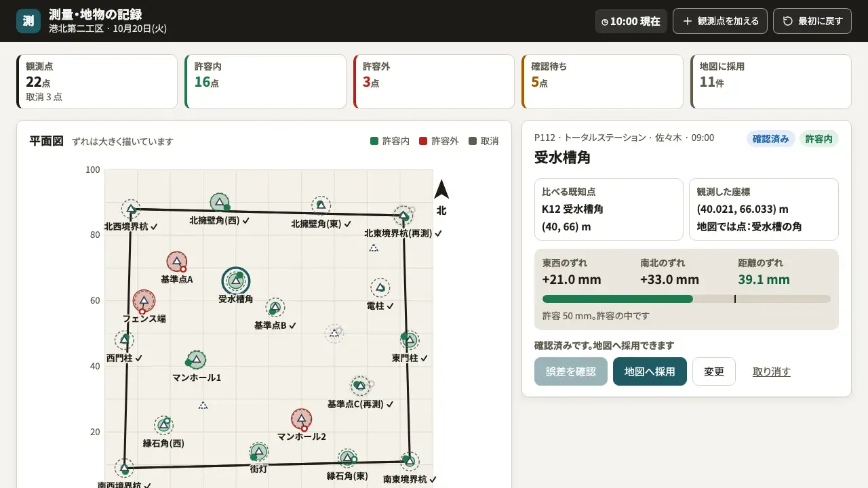Select the 西門柱 point marker

(x=124, y=340)
